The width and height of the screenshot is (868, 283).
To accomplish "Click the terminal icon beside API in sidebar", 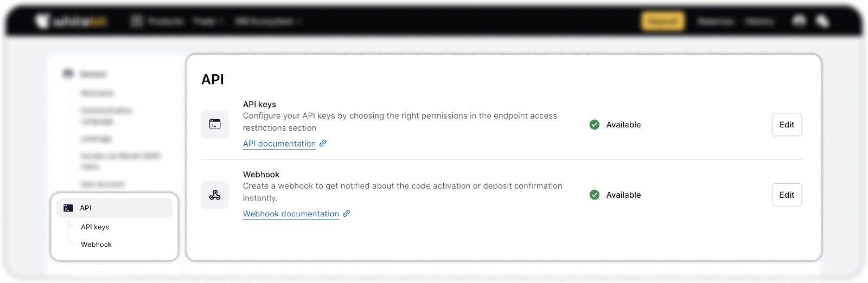I will click(68, 208).
